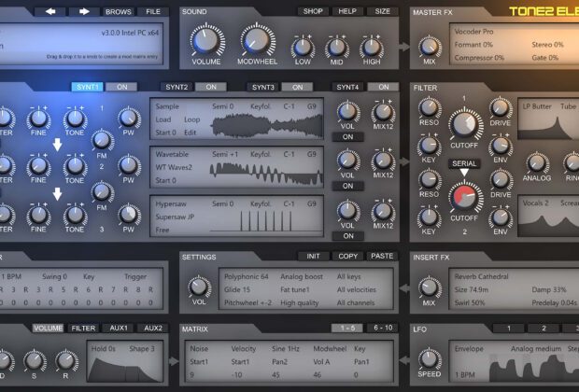The image size is (579, 392).
Task: Click the SHOP button
Action: tap(313, 11)
